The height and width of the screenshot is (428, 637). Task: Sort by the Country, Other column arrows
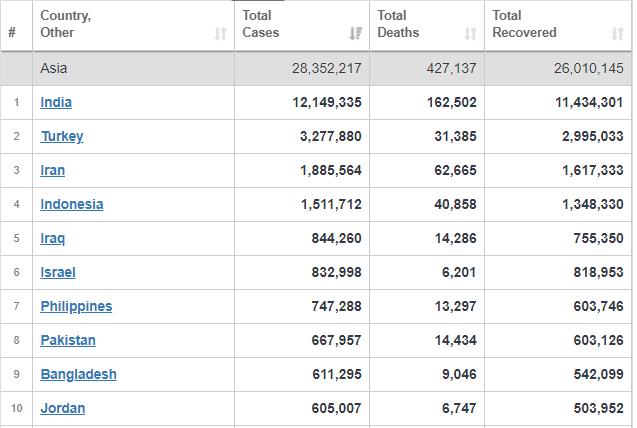221,33
